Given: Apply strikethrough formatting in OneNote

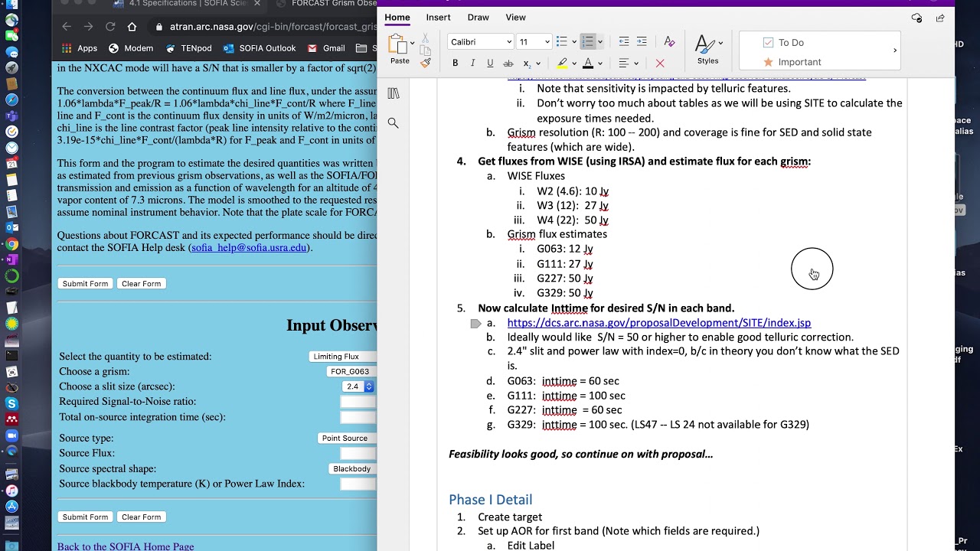Looking at the screenshot, I should [x=508, y=63].
